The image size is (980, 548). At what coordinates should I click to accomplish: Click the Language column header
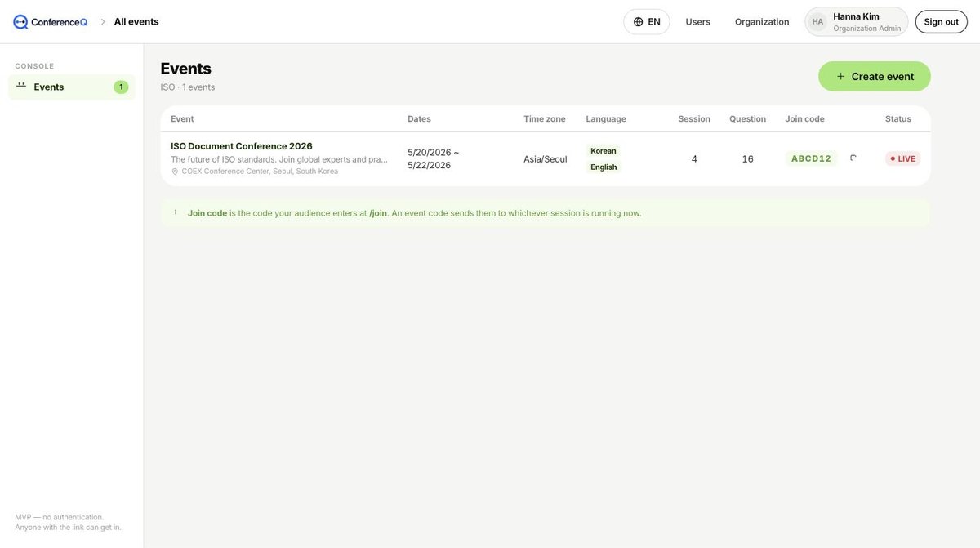click(x=606, y=118)
